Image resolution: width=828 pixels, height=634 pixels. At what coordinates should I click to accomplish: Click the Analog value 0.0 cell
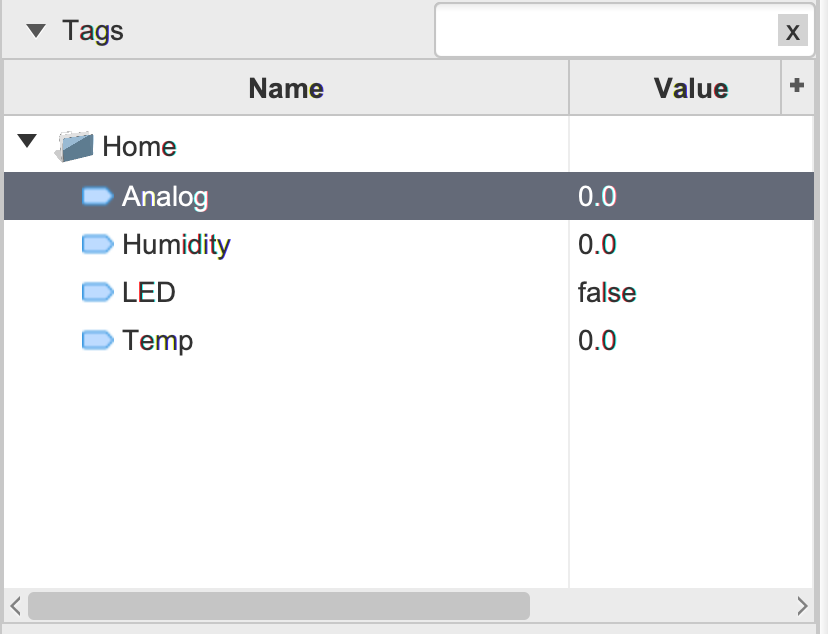point(597,196)
